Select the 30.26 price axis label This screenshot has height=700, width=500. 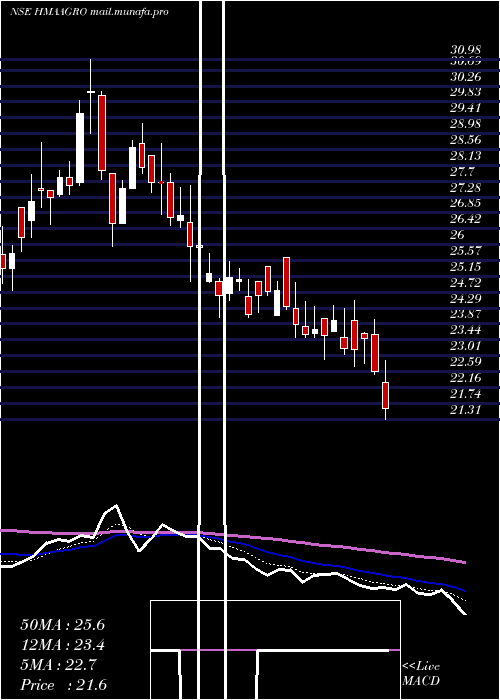(466, 77)
